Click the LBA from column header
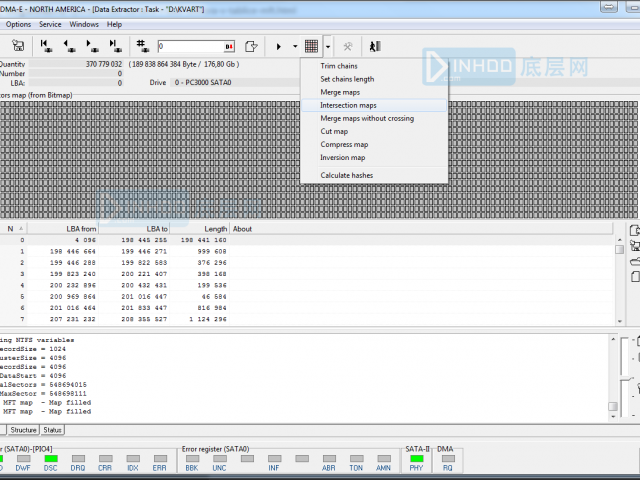The image size is (640, 480). tap(63, 229)
